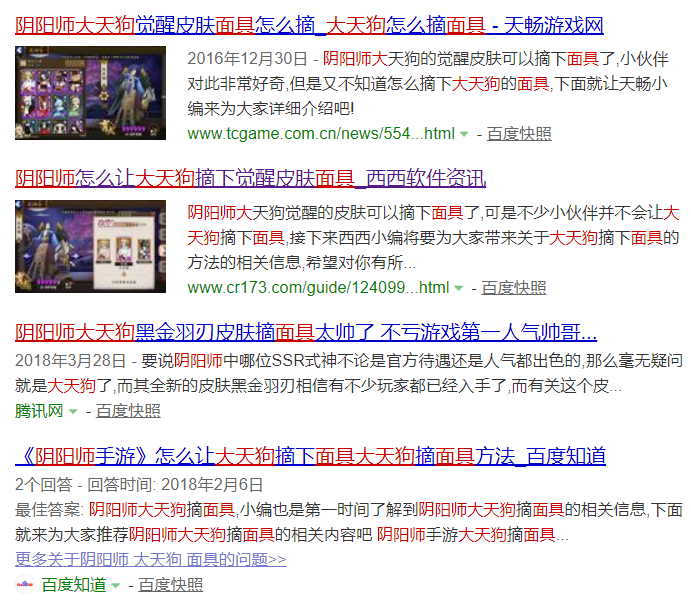Expand dropdown arrow beside cr173 URL
Viewport: 691px width, 605px height.
click(458, 288)
